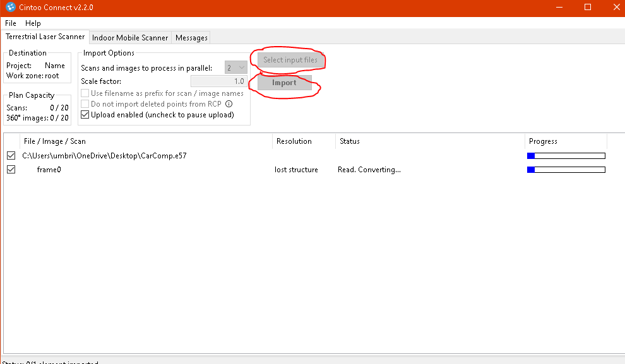This screenshot has width=625, height=364.
Task: Click the 'lost structure' resolution cell
Action: coord(296,170)
